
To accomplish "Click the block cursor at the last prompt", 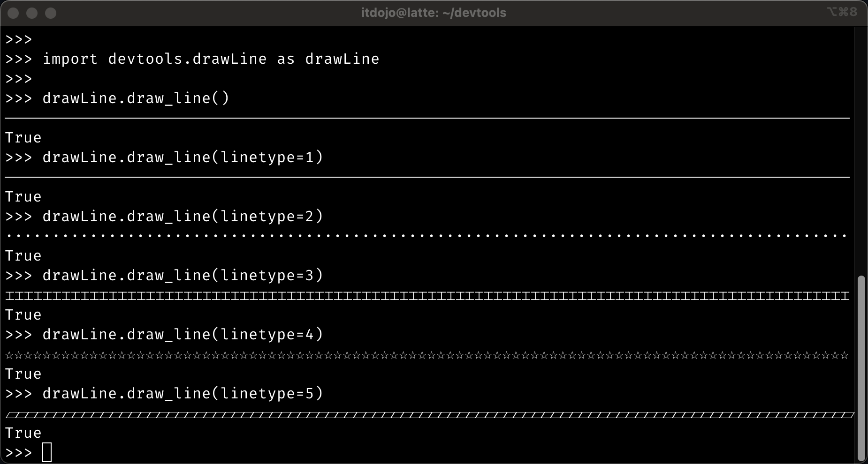I will click(x=47, y=452).
